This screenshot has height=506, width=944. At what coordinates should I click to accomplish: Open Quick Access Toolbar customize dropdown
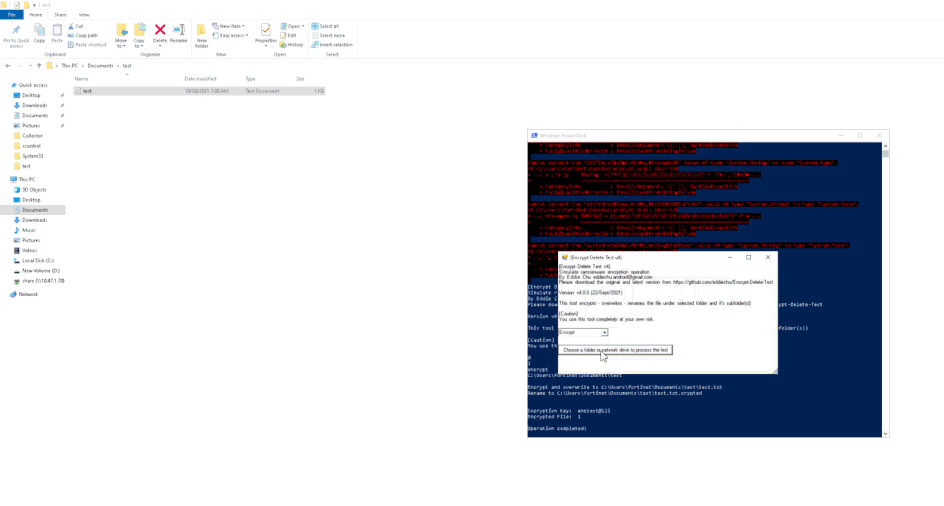click(34, 5)
